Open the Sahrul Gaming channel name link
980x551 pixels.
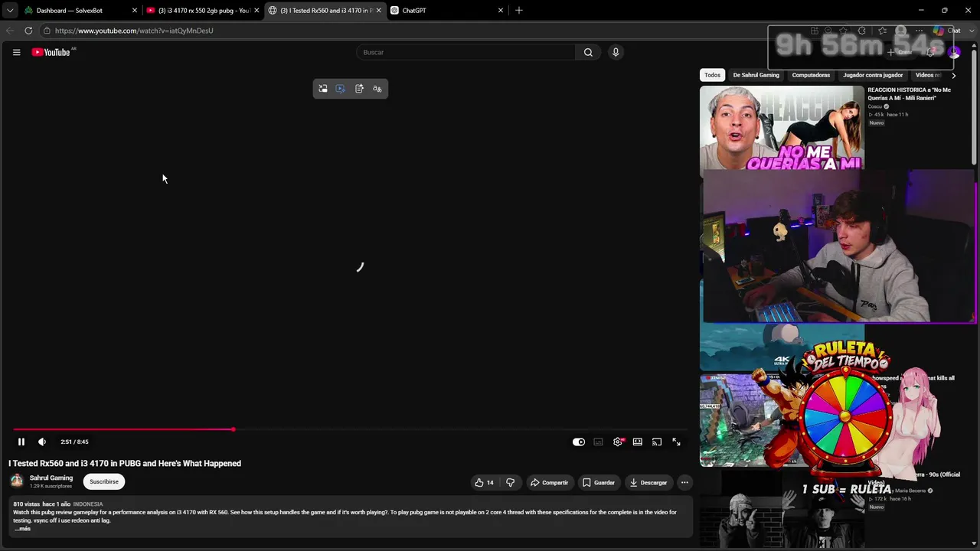click(x=51, y=478)
